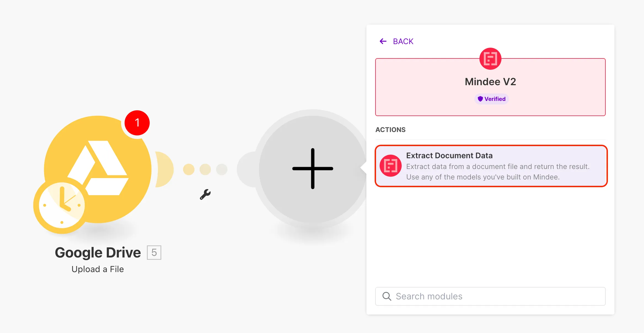Click the back arrow icon in the panel

pos(383,41)
